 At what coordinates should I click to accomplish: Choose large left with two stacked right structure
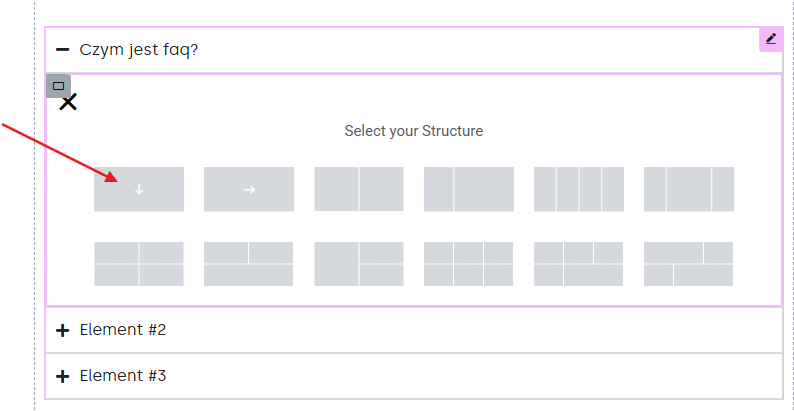(359, 264)
